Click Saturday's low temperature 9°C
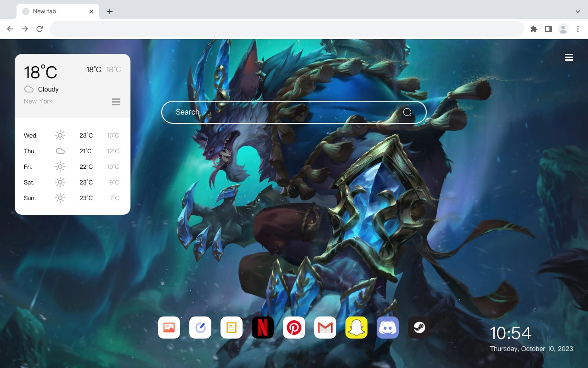Viewport: 588px width, 368px height. (114, 182)
